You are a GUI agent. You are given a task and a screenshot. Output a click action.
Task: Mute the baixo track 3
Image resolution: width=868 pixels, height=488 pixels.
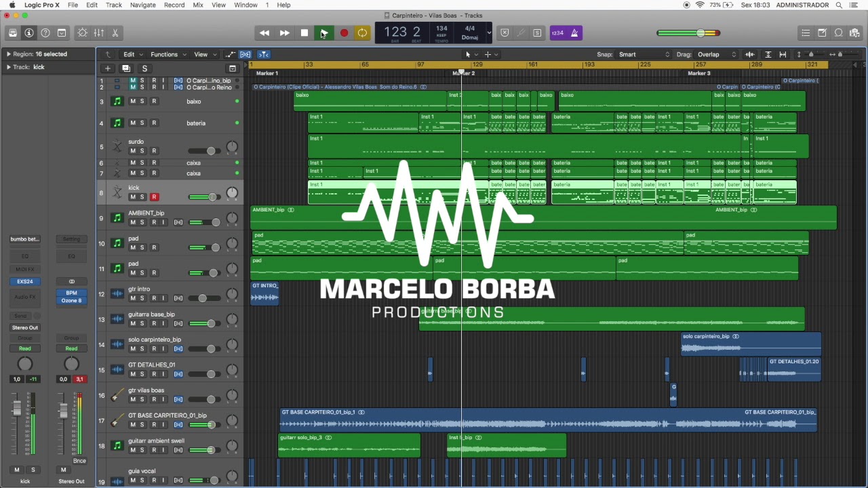[x=133, y=102]
